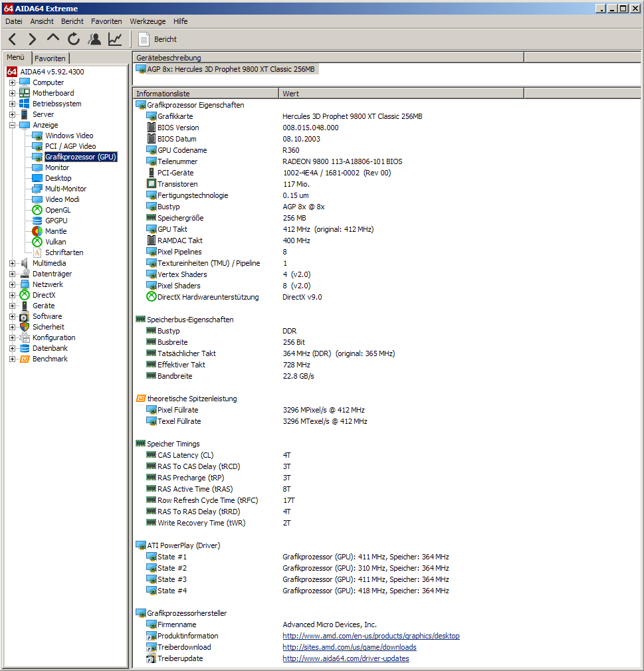The image size is (644, 671).
Task: Expand the Netzwerk tree node
Action: pyautogui.click(x=12, y=285)
